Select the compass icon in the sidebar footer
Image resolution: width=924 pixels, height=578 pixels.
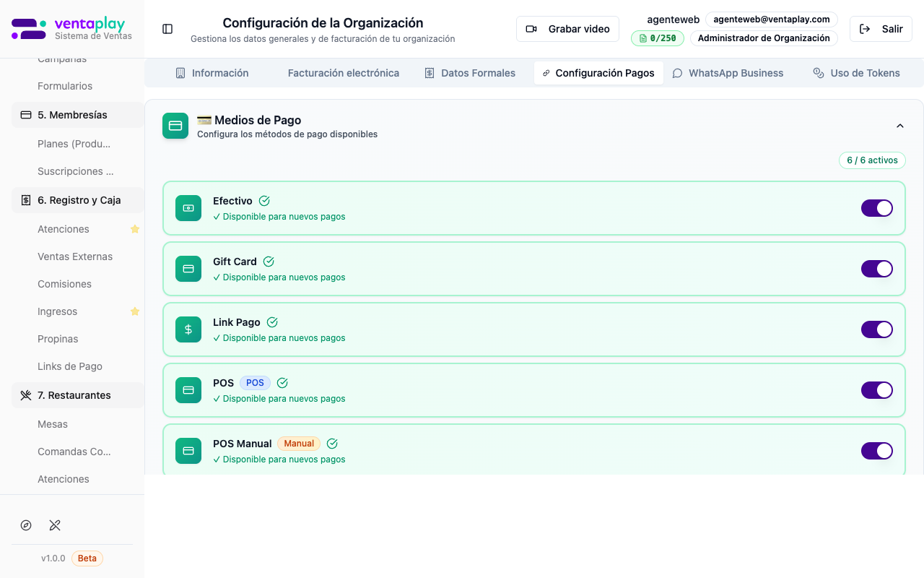tap(26, 525)
